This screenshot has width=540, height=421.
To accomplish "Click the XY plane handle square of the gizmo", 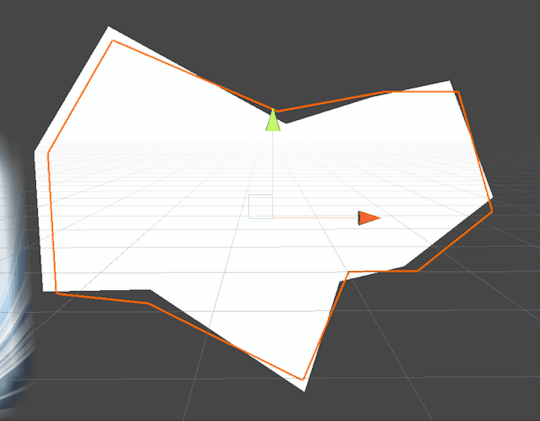I will (260, 206).
